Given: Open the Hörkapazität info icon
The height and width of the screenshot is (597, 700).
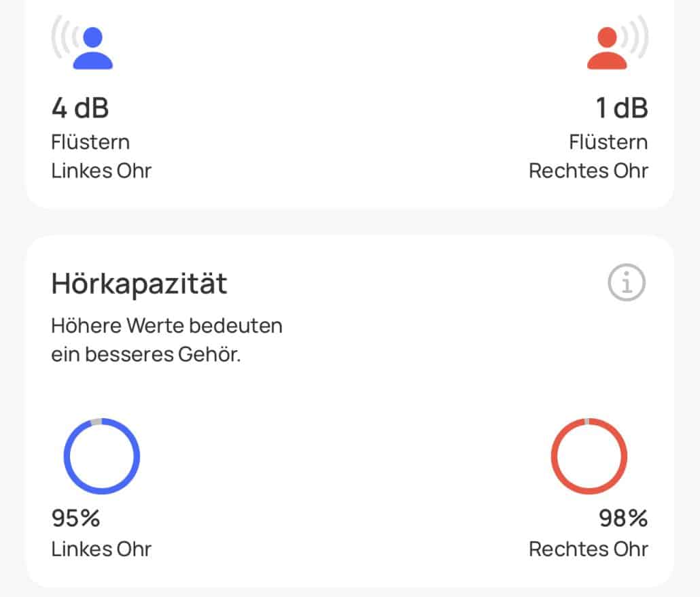Looking at the screenshot, I should (x=626, y=283).
